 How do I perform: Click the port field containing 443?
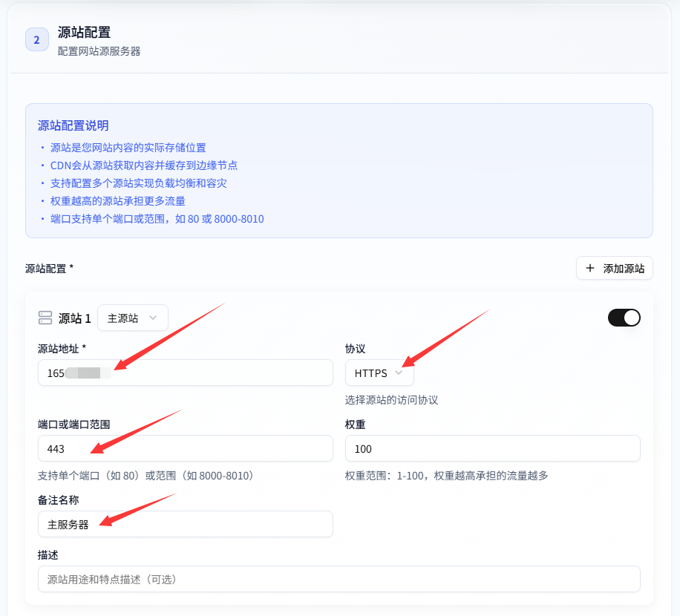(x=185, y=448)
